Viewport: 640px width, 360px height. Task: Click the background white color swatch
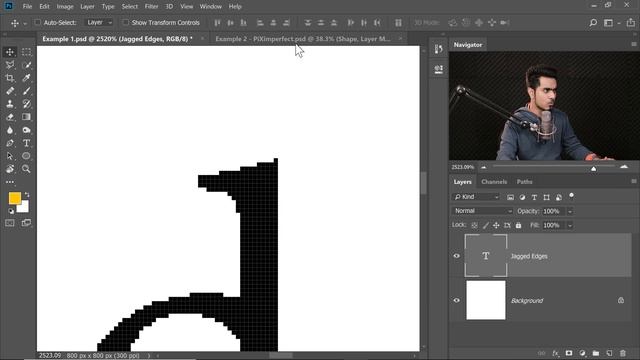[24, 208]
